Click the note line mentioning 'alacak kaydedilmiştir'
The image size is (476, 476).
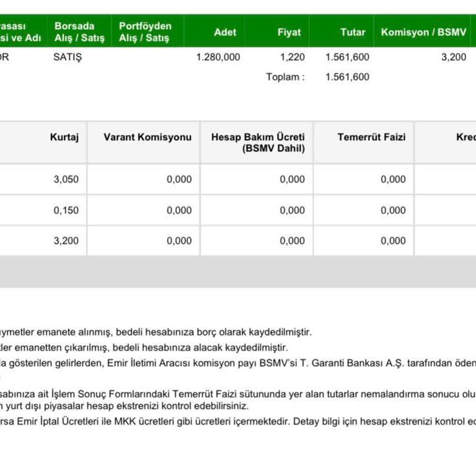click(x=144, y=348)
